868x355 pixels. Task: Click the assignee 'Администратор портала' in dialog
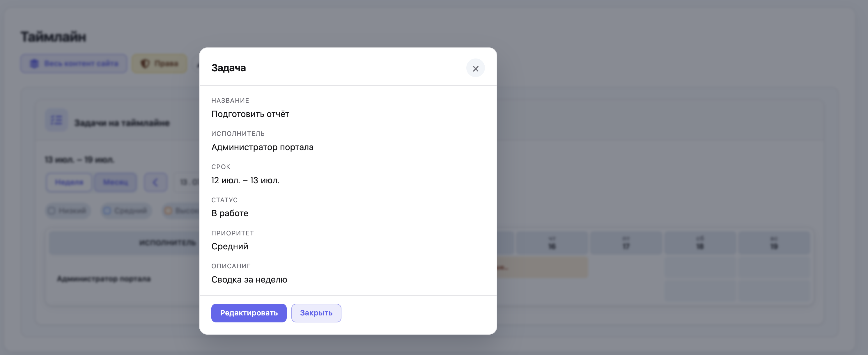click(262, 147)
